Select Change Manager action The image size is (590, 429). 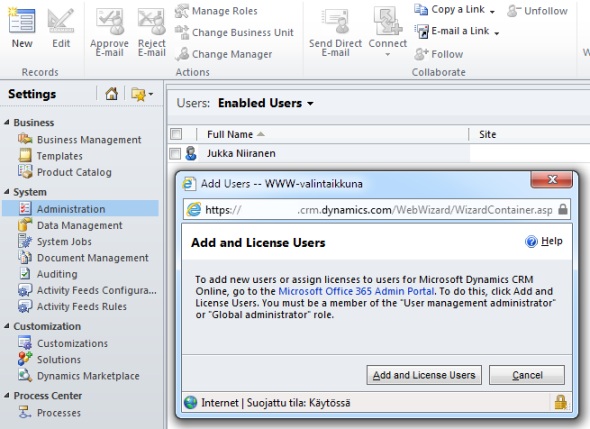pyautogui.click(x=224, y=54)
